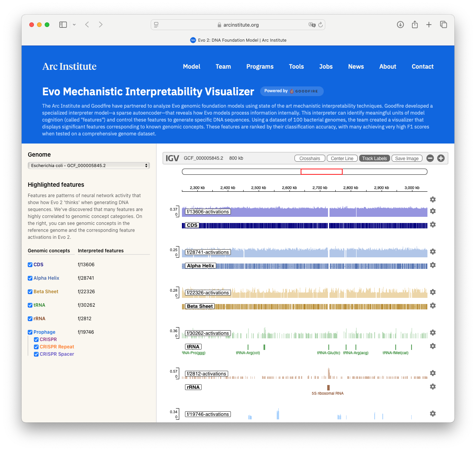Open the Genome dropdown showing Escherichia coli
476x451 pixels.
(89, 166)
